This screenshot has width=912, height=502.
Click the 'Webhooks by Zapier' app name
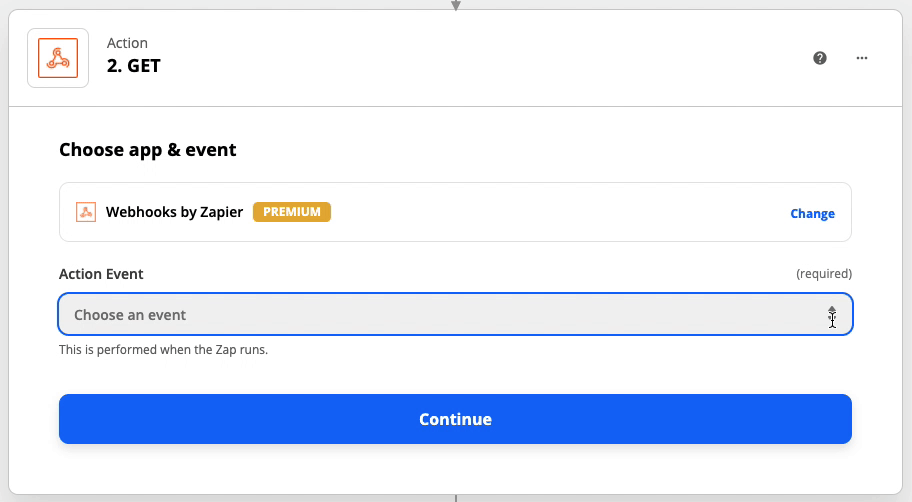174,212
